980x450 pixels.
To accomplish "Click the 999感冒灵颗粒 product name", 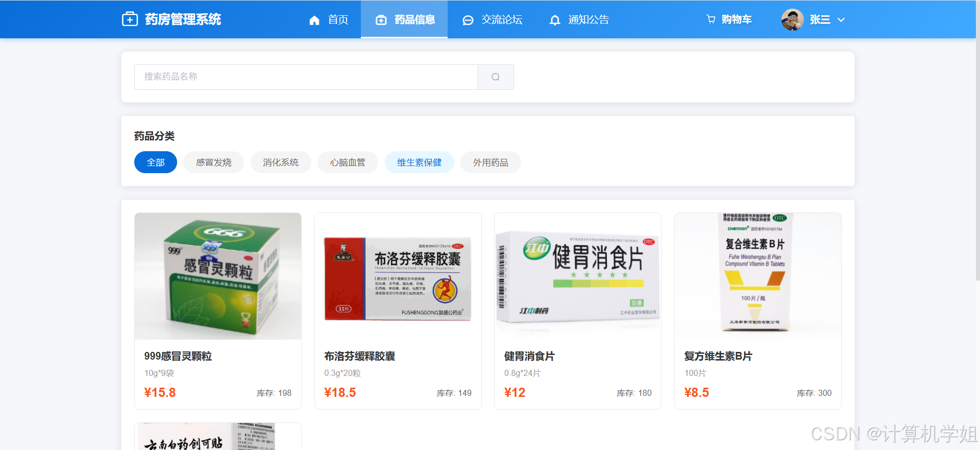I will pos(178,356).
